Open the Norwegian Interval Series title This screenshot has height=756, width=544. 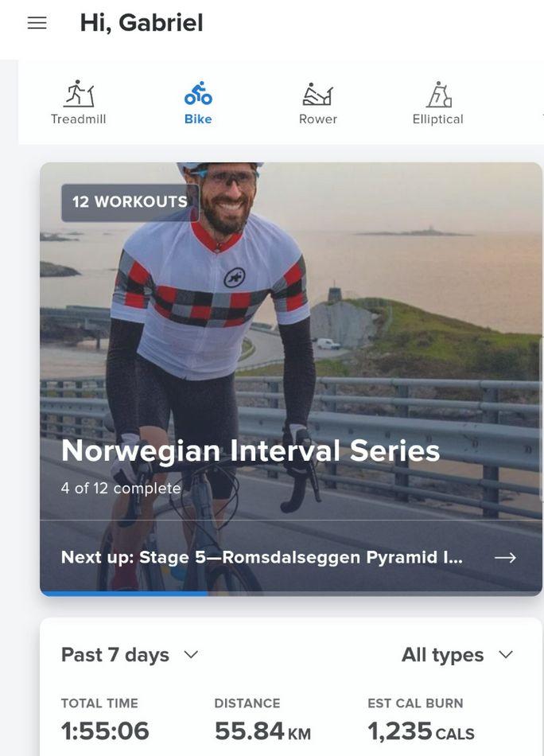coord(251,450)
